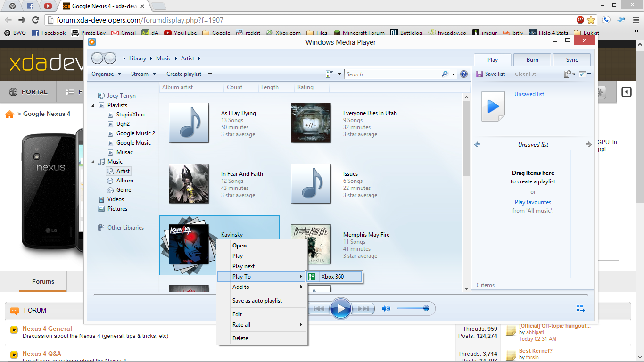The width and height of the screenshot is (644, 362).
Task: Click the search magnifier icon
Action: pos(445,74)
